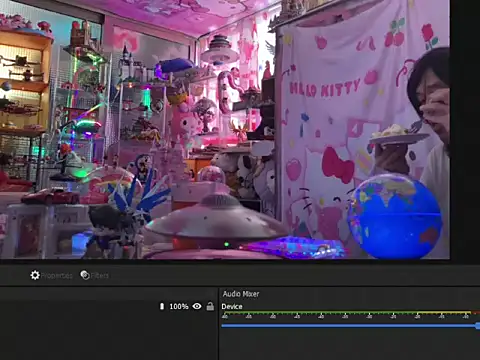This screenshot has width=480, height=360.
Task: Open the Filters text button
Action: 100,275
